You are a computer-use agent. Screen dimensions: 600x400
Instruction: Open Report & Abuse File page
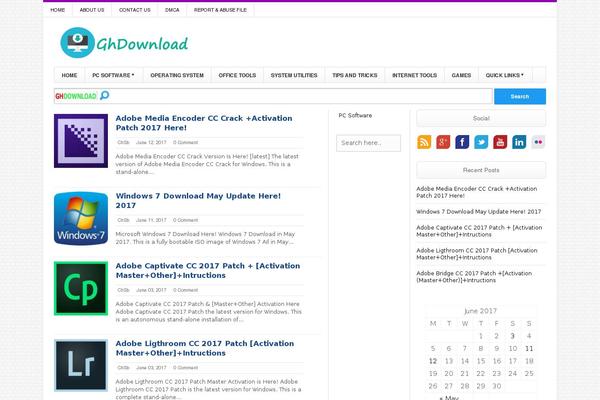(220, 10)
